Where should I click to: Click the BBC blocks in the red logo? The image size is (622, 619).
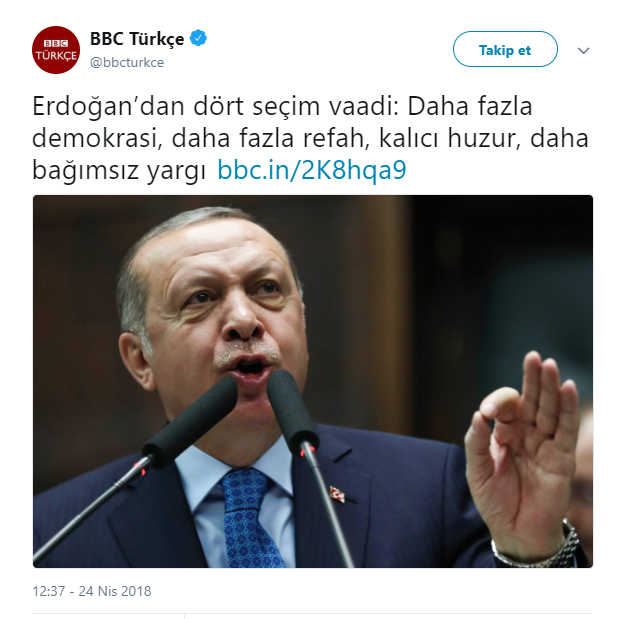(x=56, y=43)
